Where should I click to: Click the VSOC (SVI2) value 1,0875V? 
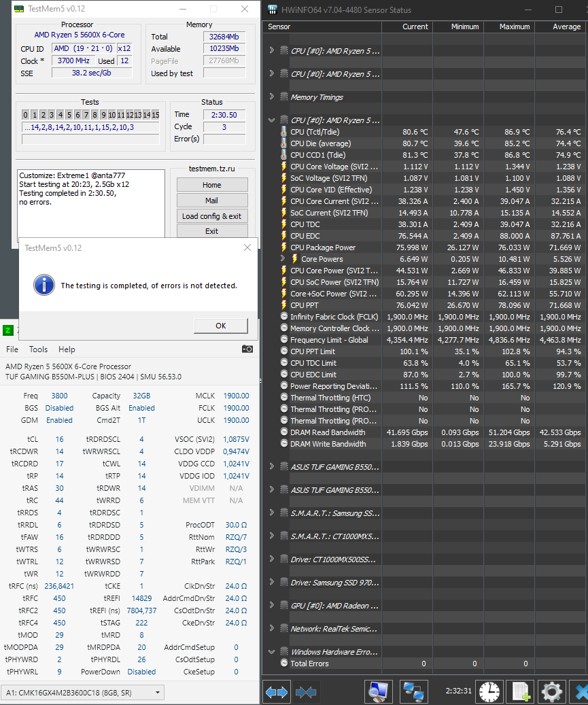coord(236,439)
